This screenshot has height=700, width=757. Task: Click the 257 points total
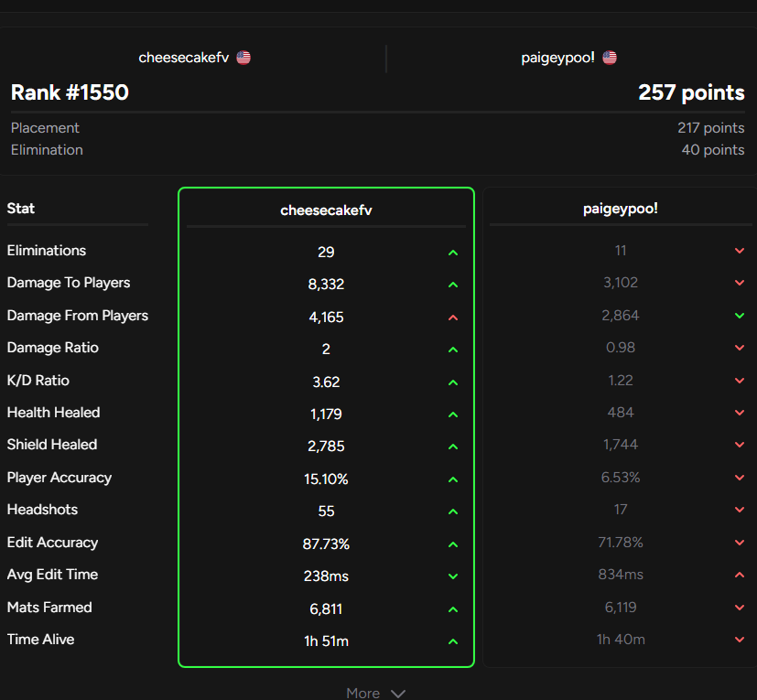[691, 92]
